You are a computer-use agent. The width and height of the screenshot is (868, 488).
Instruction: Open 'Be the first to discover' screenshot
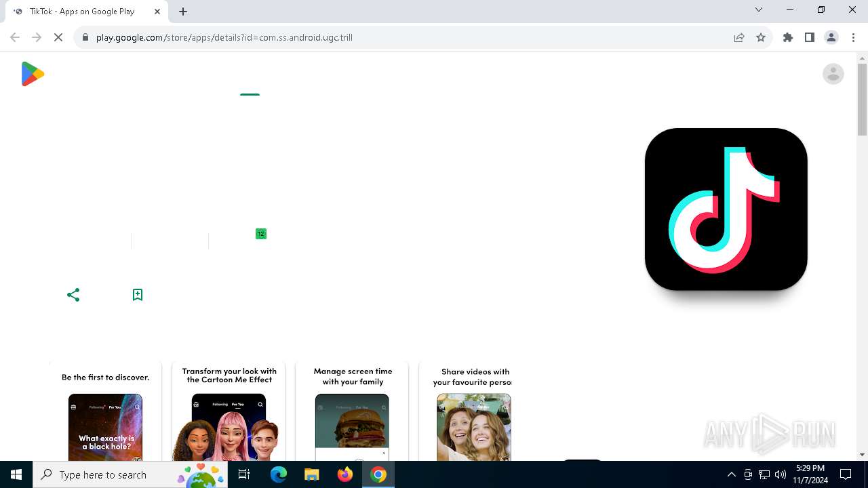(105, 411)
